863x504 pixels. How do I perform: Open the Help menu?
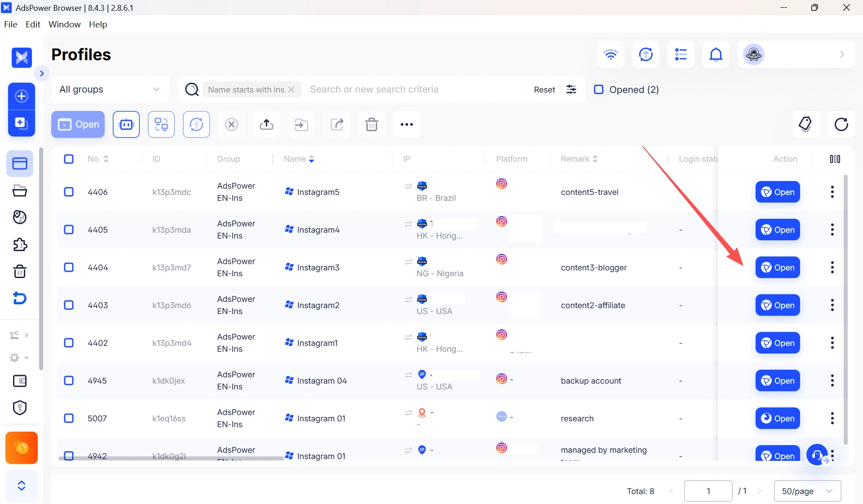[x=98, y=24]
